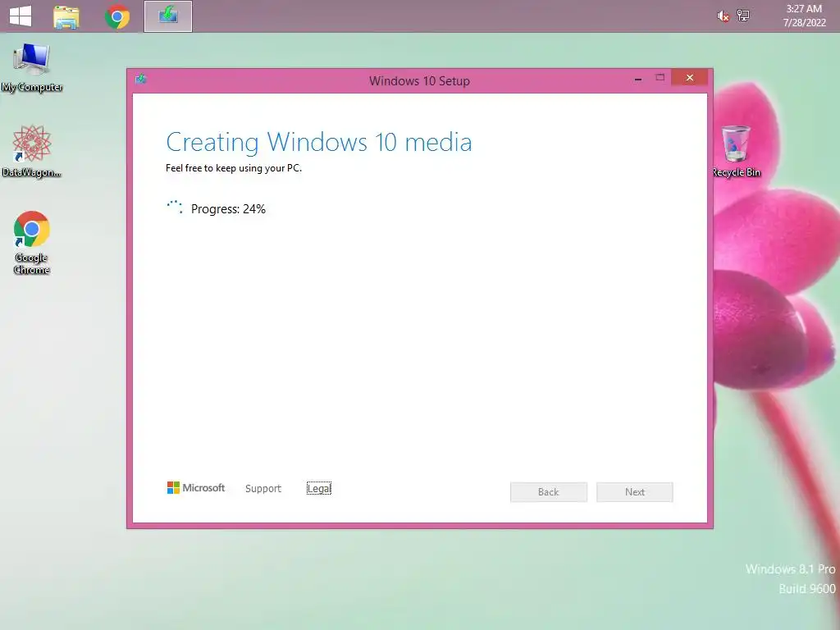840x630 pixels.
Task: Close the Windows 10 Setup window
Action: (x=689, y=78)
